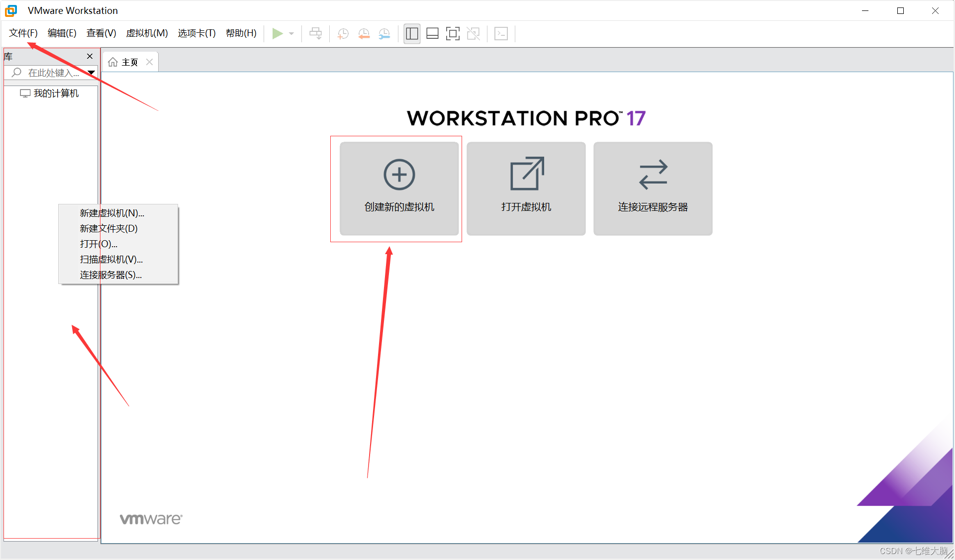
Task: Toggle the library sidebar view button
Action: pos(412,33)
